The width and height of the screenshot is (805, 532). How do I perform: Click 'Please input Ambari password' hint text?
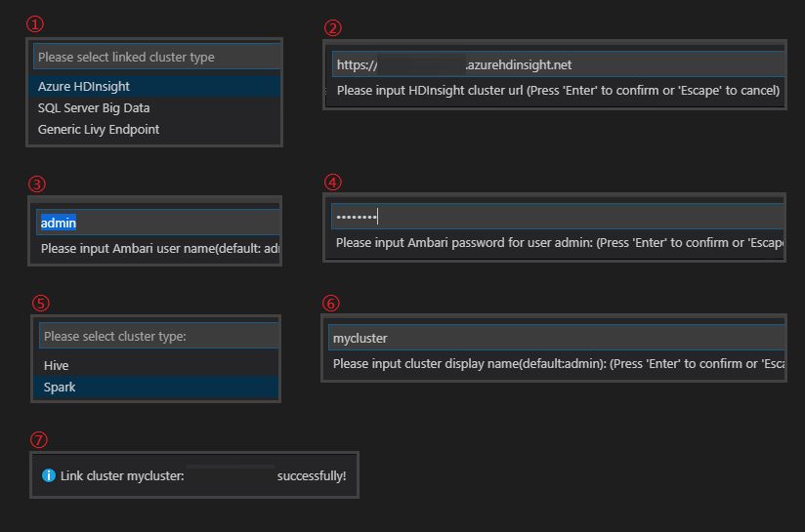(560, 243)
